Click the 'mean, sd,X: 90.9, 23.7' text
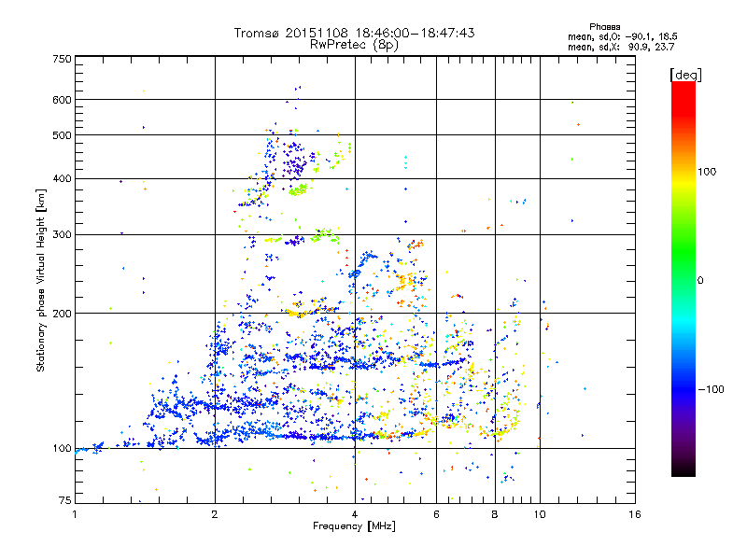The width and height of the screenshot is (747, 560). (621, 47)
